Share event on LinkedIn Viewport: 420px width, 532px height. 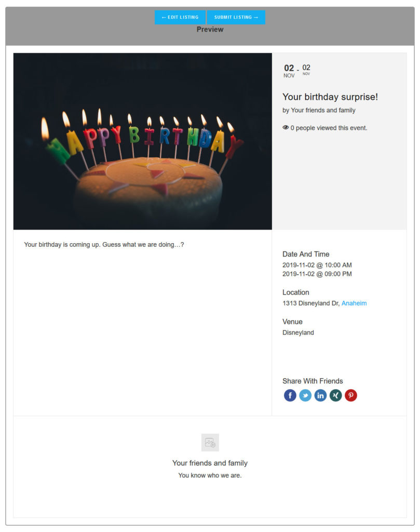point(320,395)
